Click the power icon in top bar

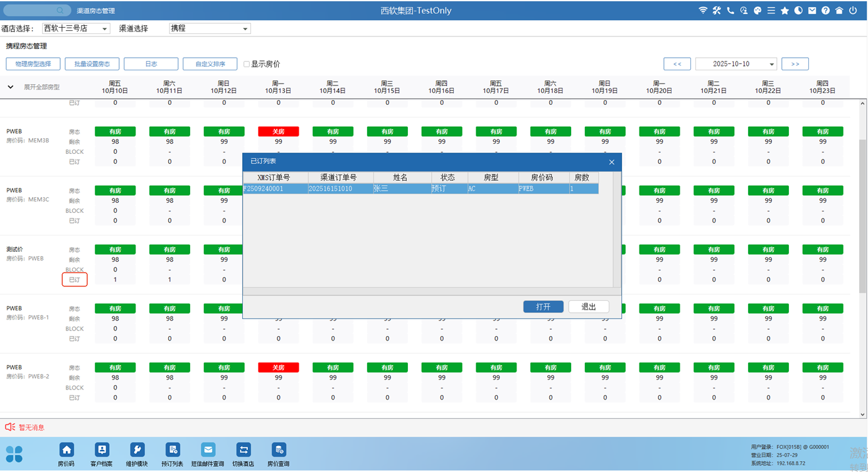click(x=853, y=11)
